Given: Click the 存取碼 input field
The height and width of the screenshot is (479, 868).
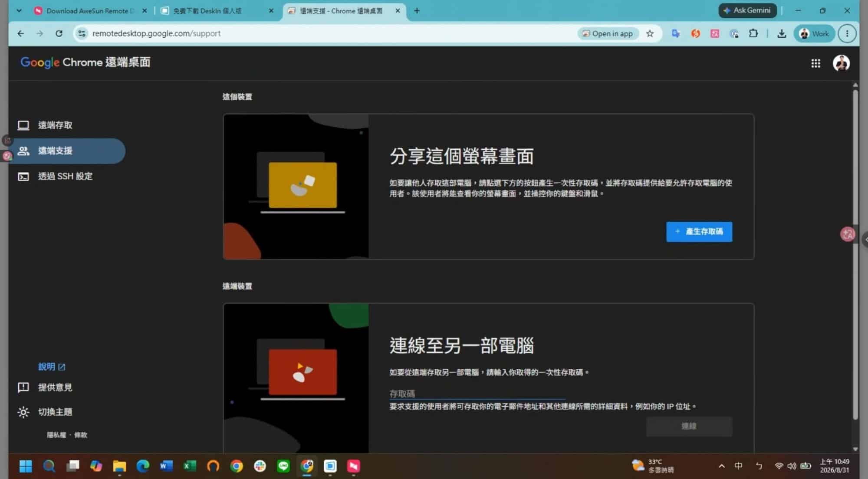Looking at the screenshot, I should pyautogui.click(x=477, y=394).
